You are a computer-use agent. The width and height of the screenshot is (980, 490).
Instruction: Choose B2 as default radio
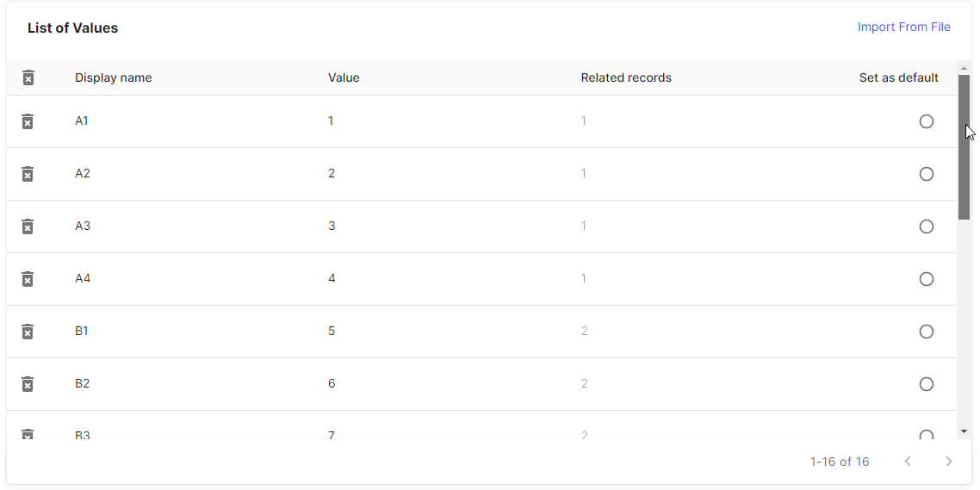pos(927,384)
